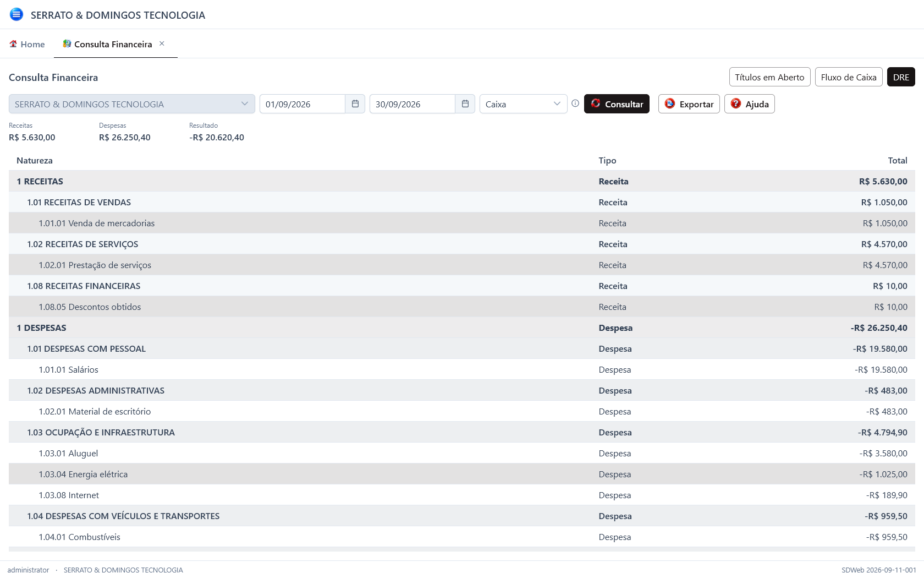Open the Caixa regime dropdown
The height and width of the screenshot is (578, 924).
[523, 104]
